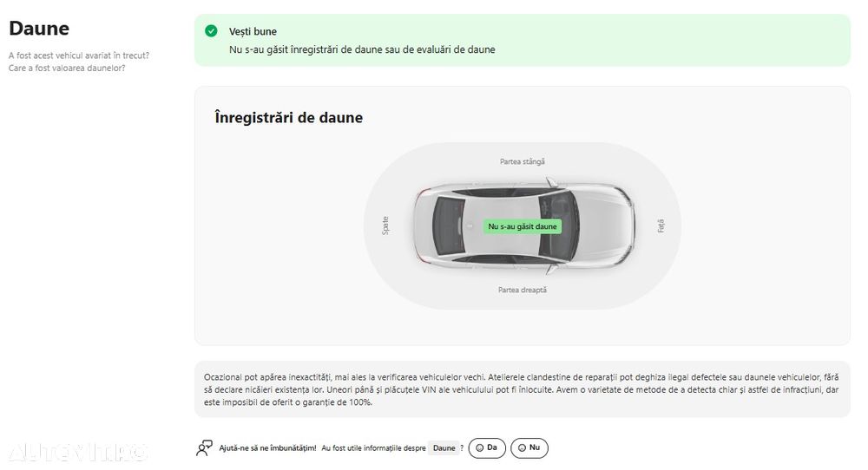Click the 'Ajută-ne să ne îmbunătățim!' text
This screenshot has height=470, width=868.
(x=267, y=448)
